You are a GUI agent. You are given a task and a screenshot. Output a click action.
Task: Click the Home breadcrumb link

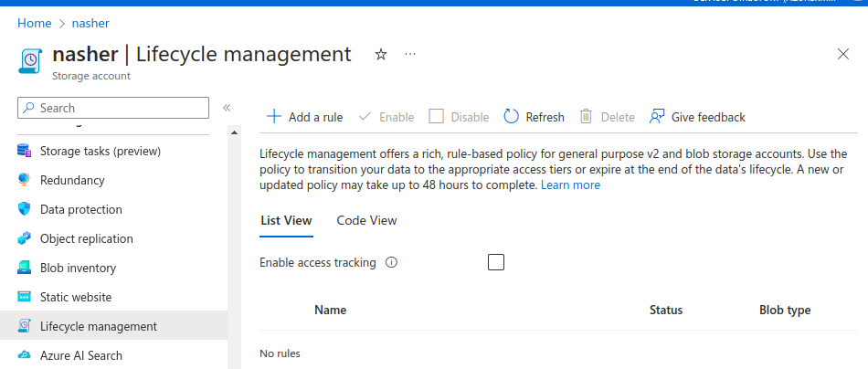34,23
